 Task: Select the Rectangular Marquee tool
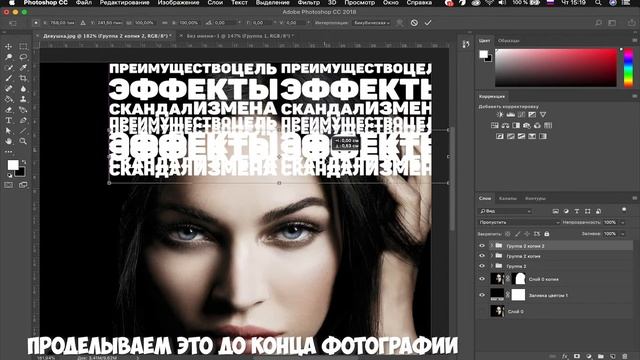point(23,47)
